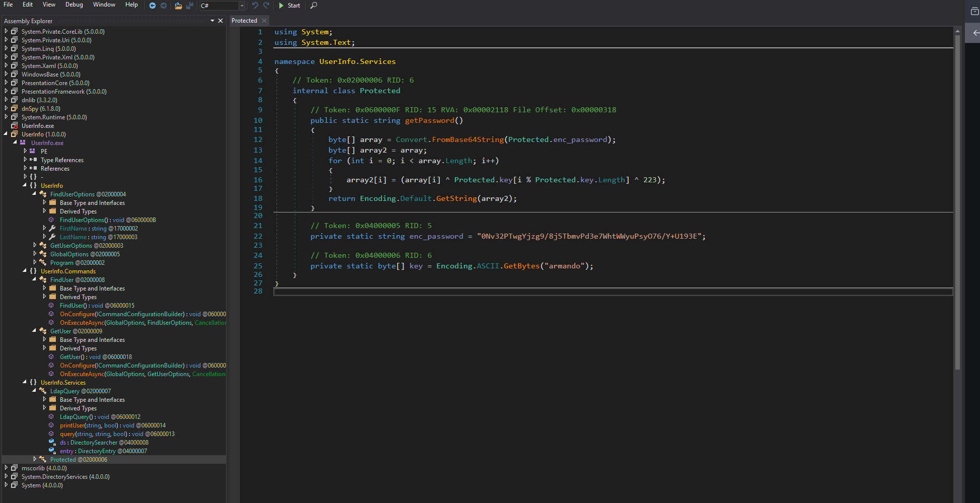Open the search magnifier tool
Image resolution: width=980 pixels, height=503 pixels.
(x=314, y=6)
